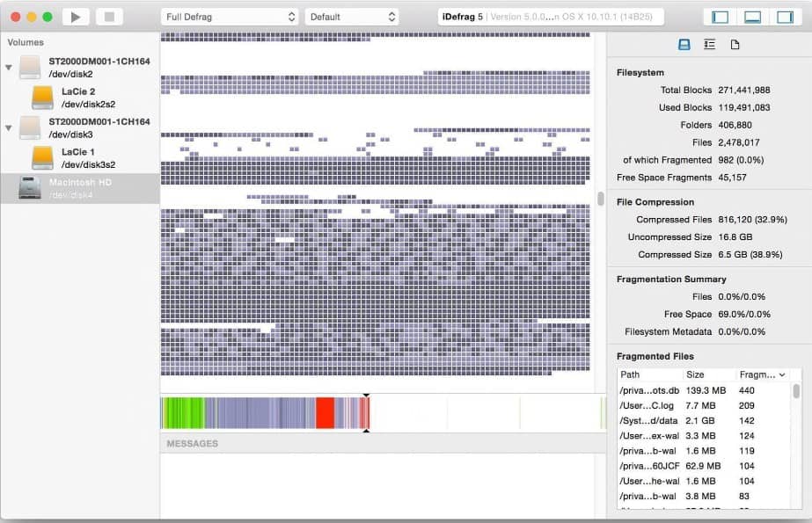Start defragmentation with the play button
The image size is (812, 523).
[76, 17]
